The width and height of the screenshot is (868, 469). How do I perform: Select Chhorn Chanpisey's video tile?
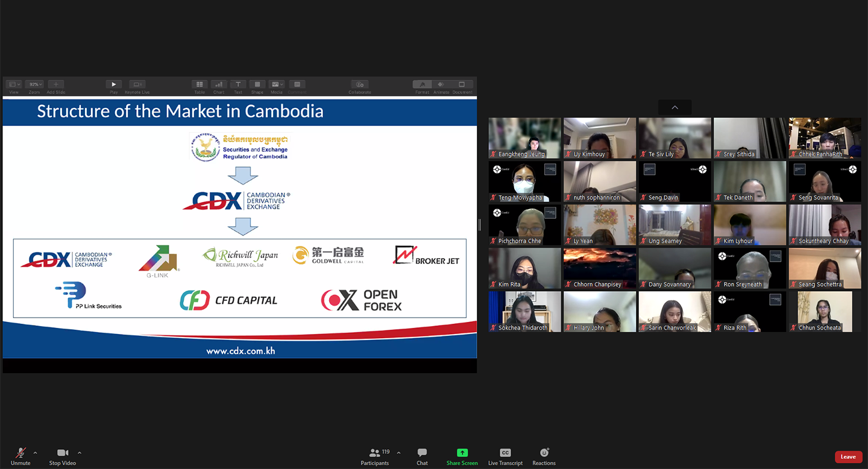[600, 268]
